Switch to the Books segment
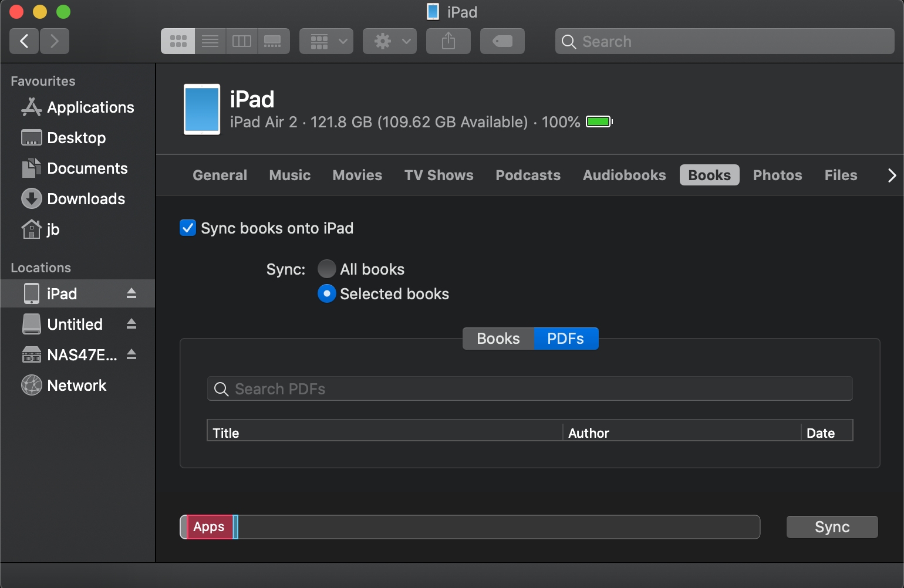The width and height of the screenshot is (904, 588). [498, 339]
